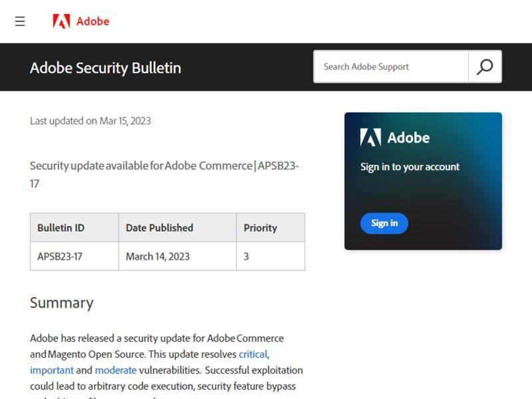Click the Priority column header
The width and height of the screenshot is (532, 399).
[x=270, y=228]
